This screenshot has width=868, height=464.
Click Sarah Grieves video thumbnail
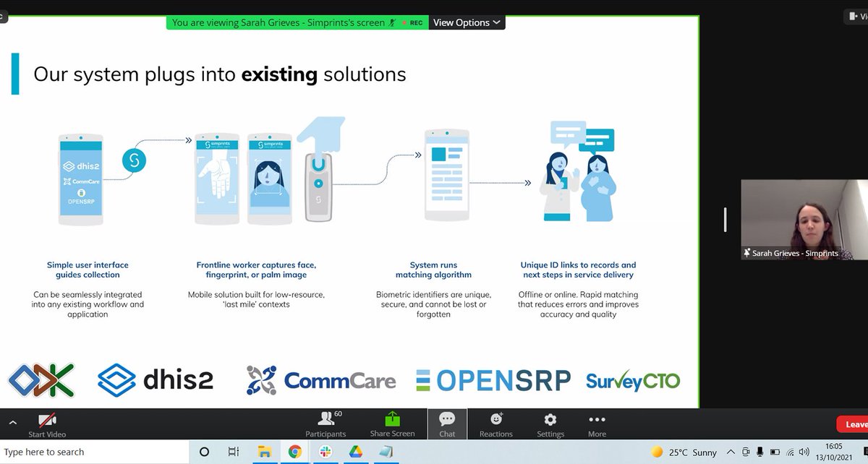click(804, 220)
